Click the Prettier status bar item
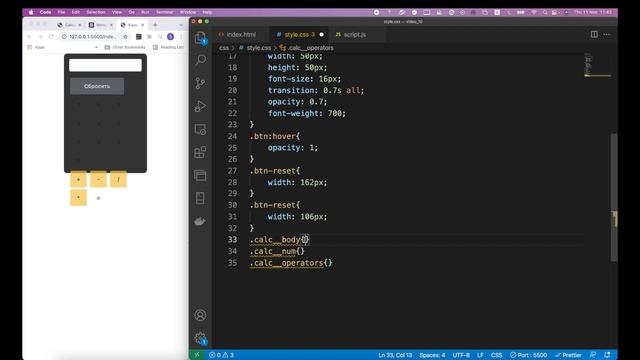This screenshot has width=640, height=360. click(568, 355)
